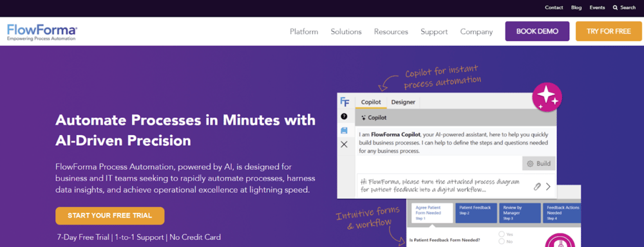Open the Support menu
644x247 pixels.
pos(434,32)
